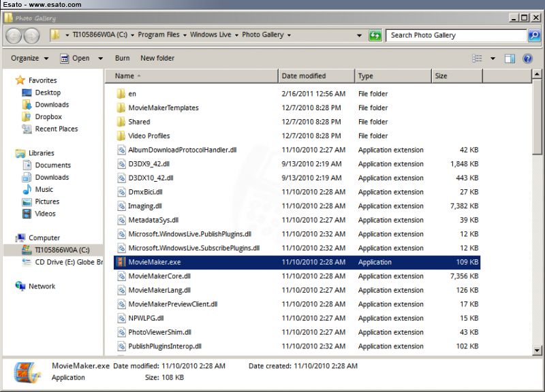
Task: Click the MovieMakerTemplates folder icon
Action: tap(121, 108)
